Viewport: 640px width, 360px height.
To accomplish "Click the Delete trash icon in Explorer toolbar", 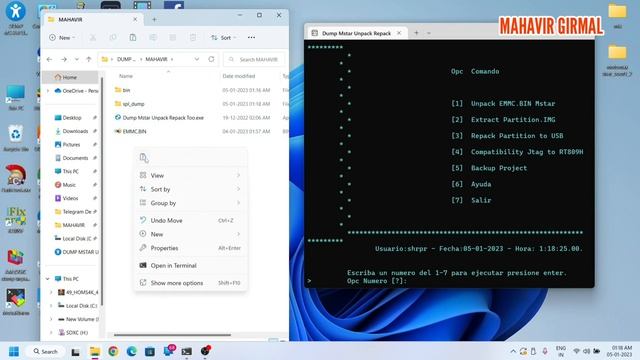I will [x=193, y=38].
